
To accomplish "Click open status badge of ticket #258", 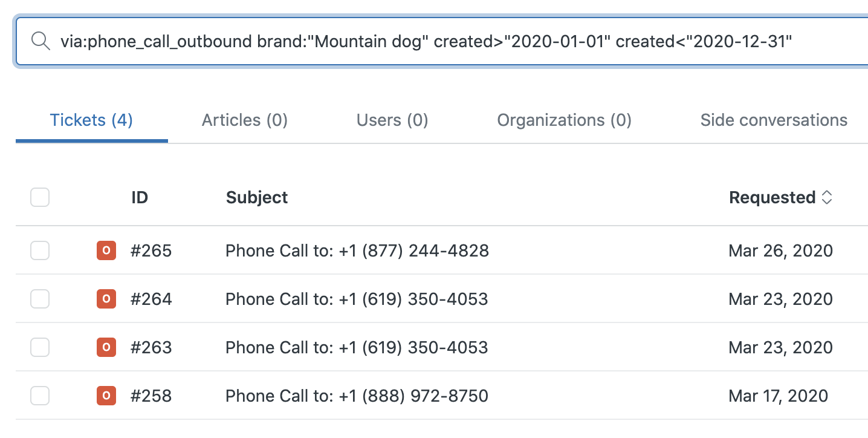I will pos(106,396).
